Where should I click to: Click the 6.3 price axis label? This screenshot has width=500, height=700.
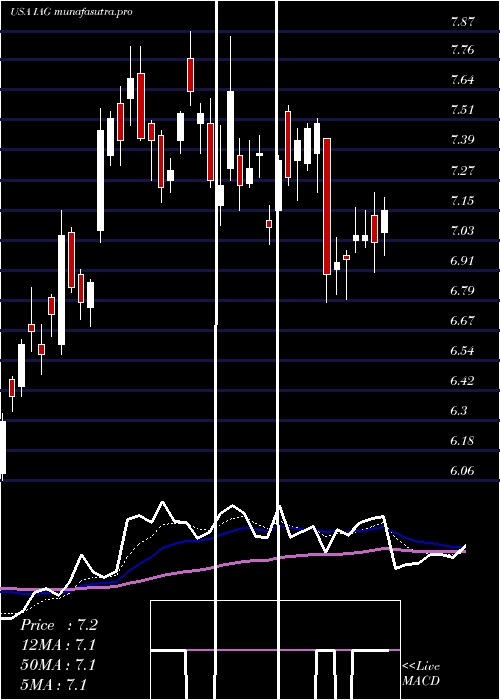coord(459,411)
